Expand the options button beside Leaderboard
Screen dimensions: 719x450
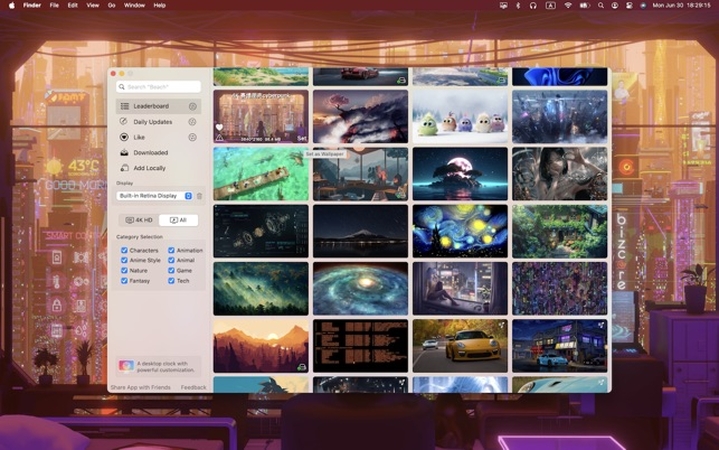click(x=192, y=106)
